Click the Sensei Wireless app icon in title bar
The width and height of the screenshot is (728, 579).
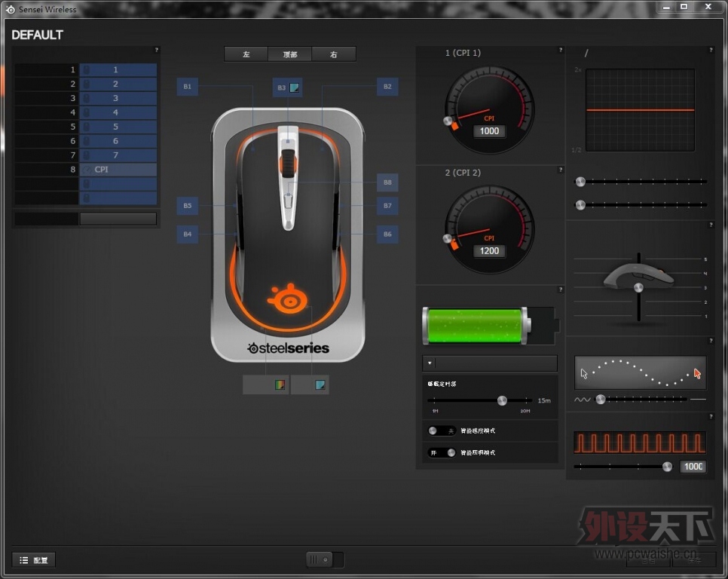[x=11, y=9]
